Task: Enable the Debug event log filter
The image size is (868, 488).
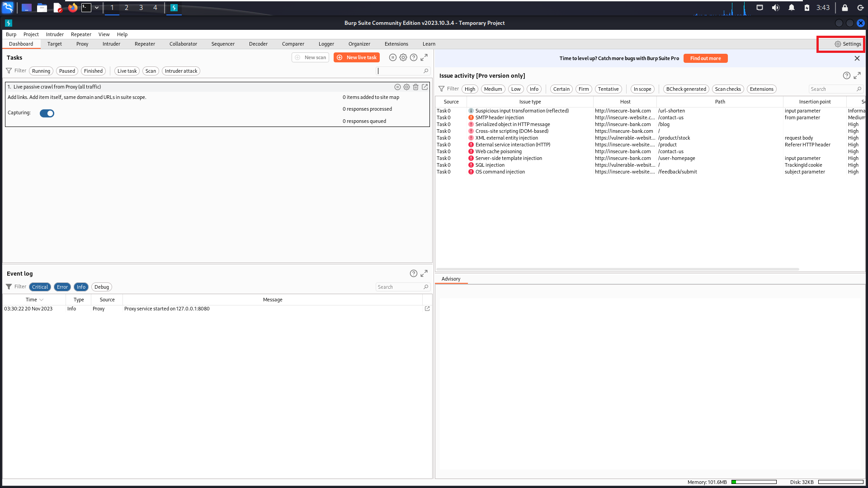Action: tap(102, 287)
